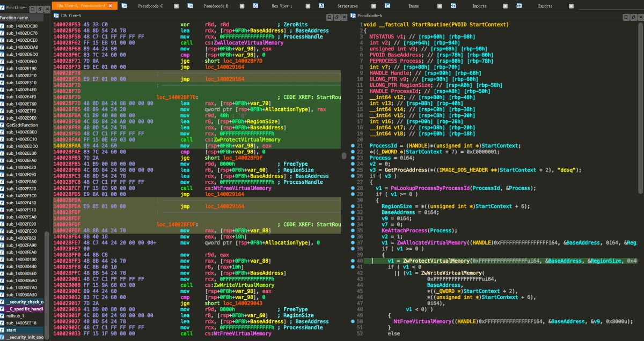644x341 pixels.
Task: Click the Structures tab icon
Action: pyautogui.click(x=321, y=5)
